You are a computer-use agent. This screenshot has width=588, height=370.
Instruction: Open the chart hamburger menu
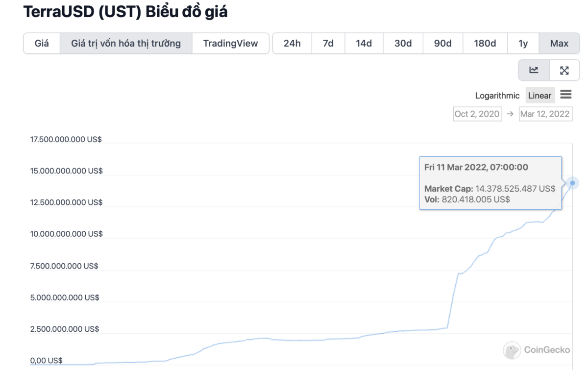click(x=566, y=94)
